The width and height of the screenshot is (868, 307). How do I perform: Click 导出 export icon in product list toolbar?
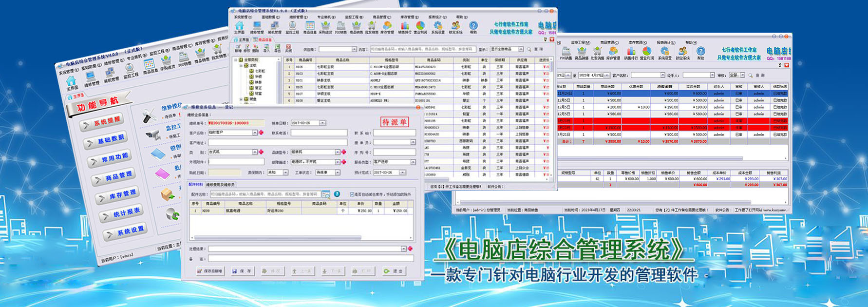pyautogui.click(x=277, y=49)
